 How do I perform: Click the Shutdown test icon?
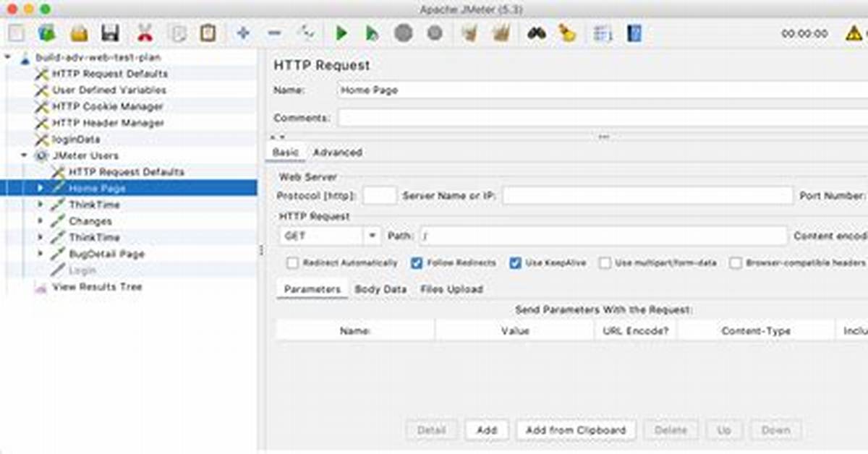435,33
